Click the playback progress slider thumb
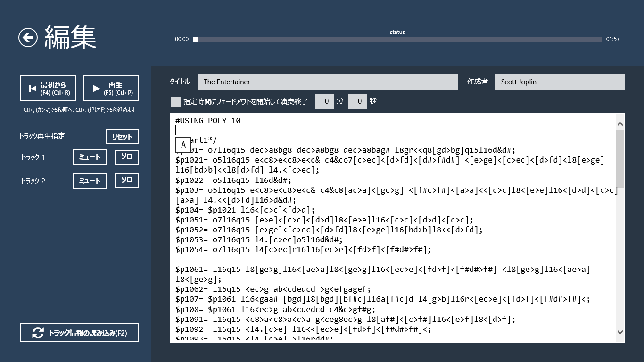This screenshot has height=362, width=644. (x=196, y=40)
